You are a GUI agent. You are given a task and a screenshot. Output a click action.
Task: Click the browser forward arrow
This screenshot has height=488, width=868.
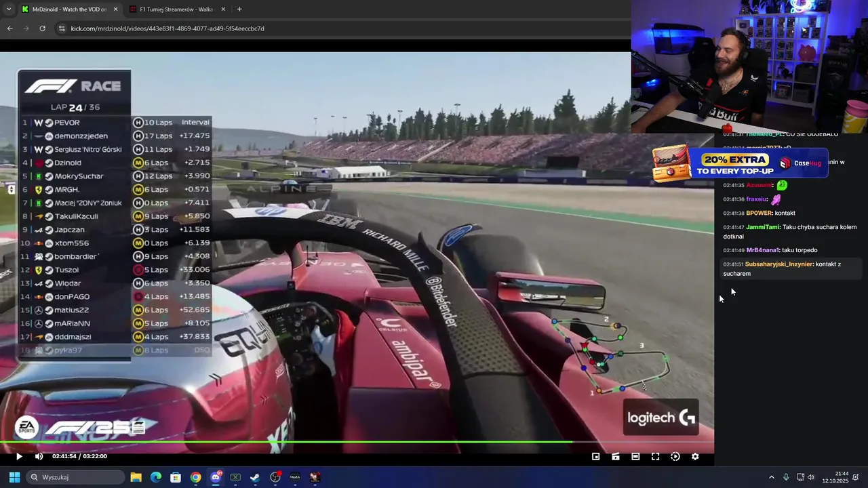click(x=26, y=28)
